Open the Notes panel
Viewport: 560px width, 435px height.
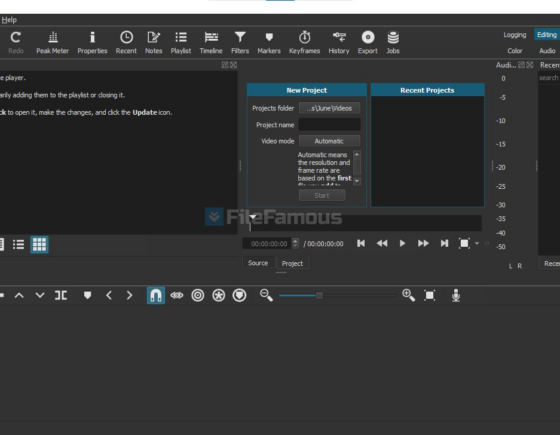[154, 42]
